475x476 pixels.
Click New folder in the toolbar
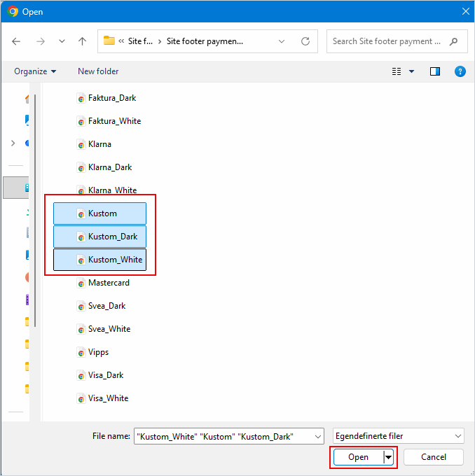coord(98,71)
